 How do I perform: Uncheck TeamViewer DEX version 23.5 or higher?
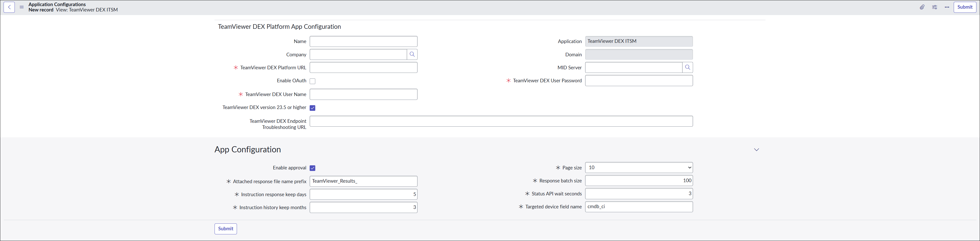click(x=312, y=108)
